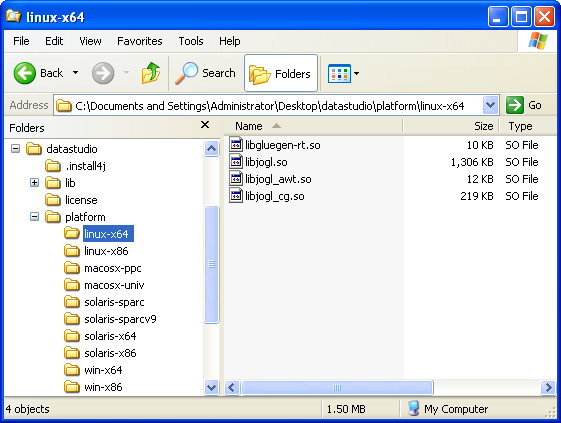Click the libgluegen-rt.so file icon

[x=236, y=145]
